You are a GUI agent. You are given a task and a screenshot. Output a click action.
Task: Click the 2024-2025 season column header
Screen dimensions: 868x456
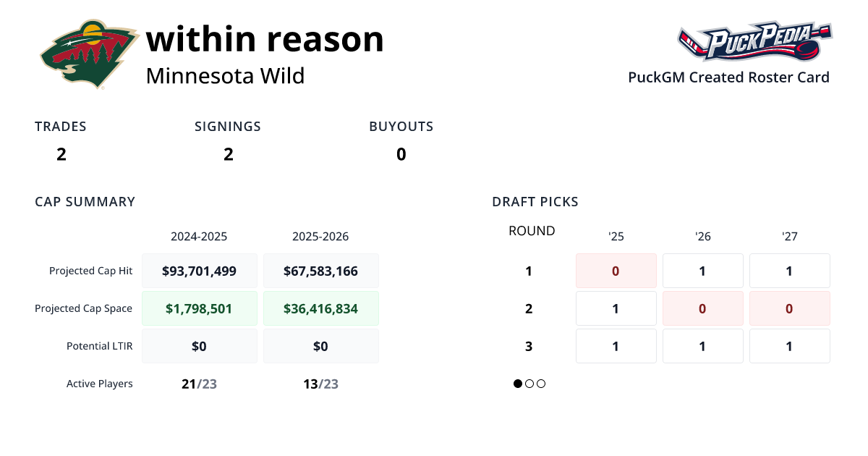coord(199,237)
